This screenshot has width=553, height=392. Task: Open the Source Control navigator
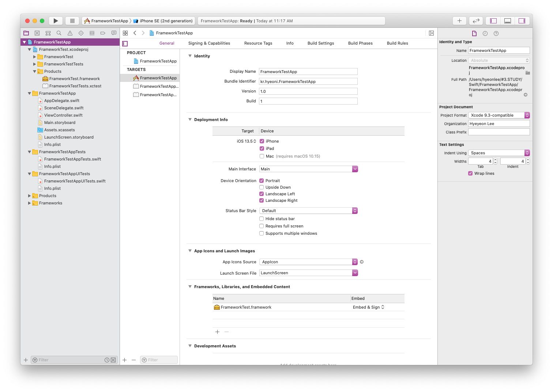[x=37, y=33]
